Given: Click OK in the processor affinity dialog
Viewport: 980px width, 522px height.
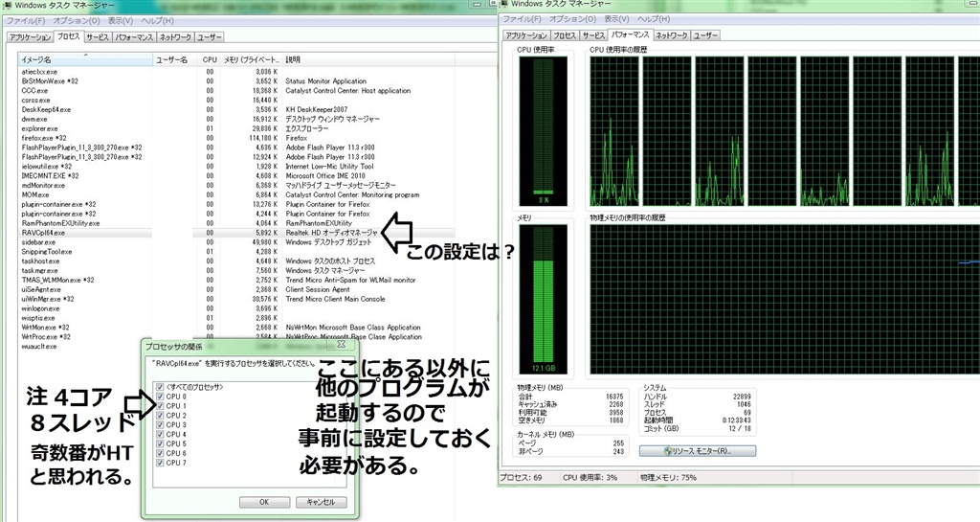Looking at the screenshot, I should coord(264,502).
